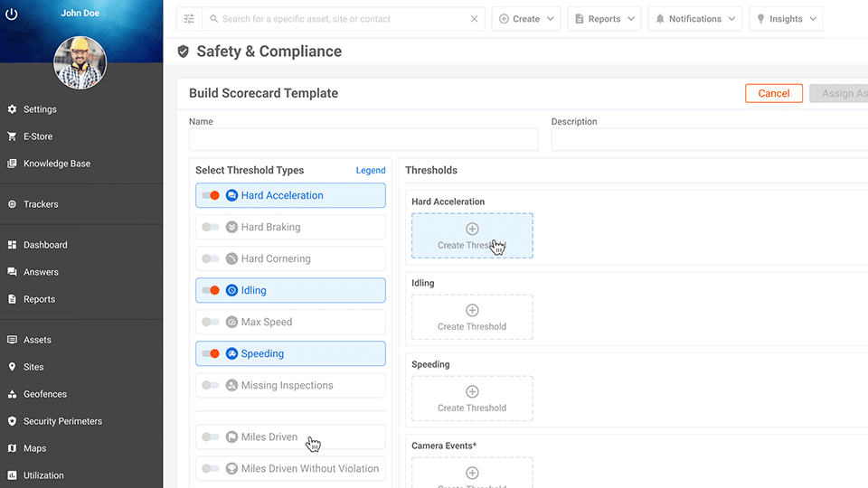Click the Max Speed camera icon
Screen dimensions: 868x488
[x=232, y=322]
